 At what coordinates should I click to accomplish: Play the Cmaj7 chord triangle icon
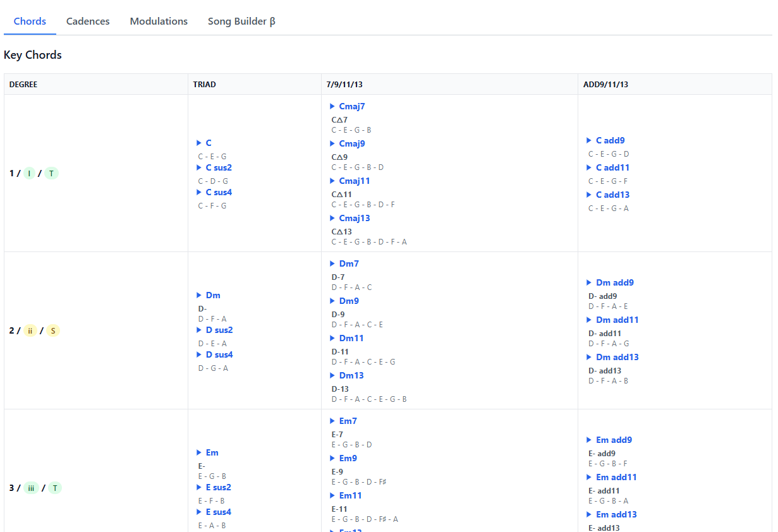(x=332, y=106)
